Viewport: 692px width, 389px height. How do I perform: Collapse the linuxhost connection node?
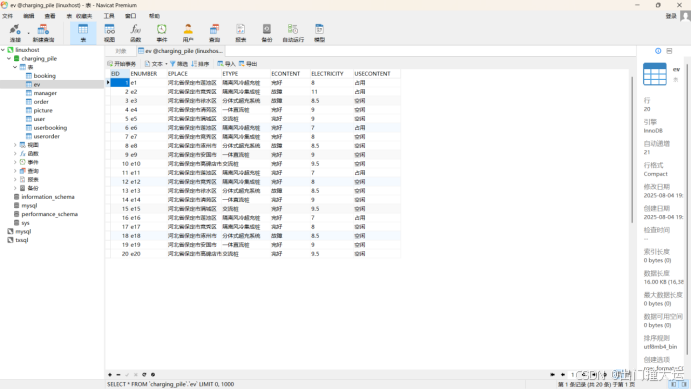[4, 50]
